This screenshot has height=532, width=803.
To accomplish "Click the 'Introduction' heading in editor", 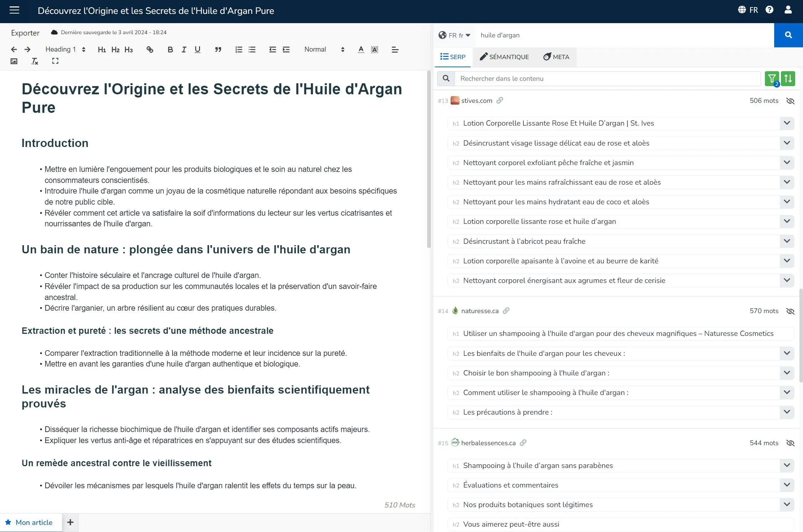I will [x=55, y=143].
